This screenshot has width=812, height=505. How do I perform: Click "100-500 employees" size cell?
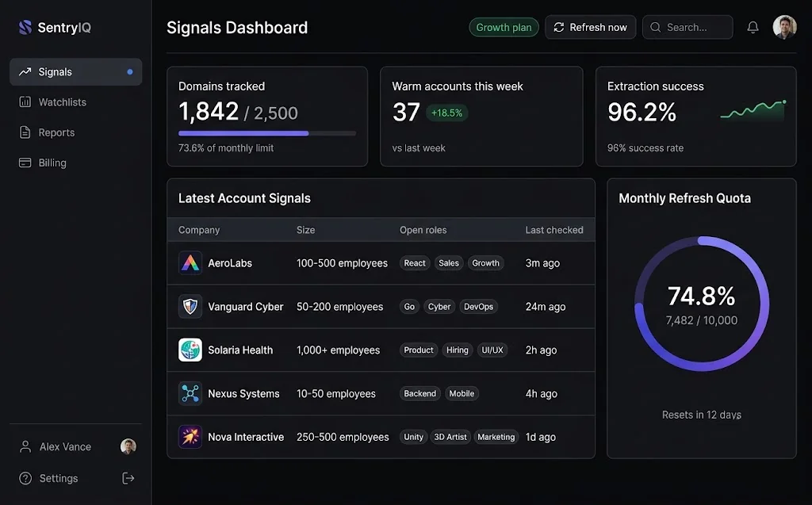click(x=342, y=263)
